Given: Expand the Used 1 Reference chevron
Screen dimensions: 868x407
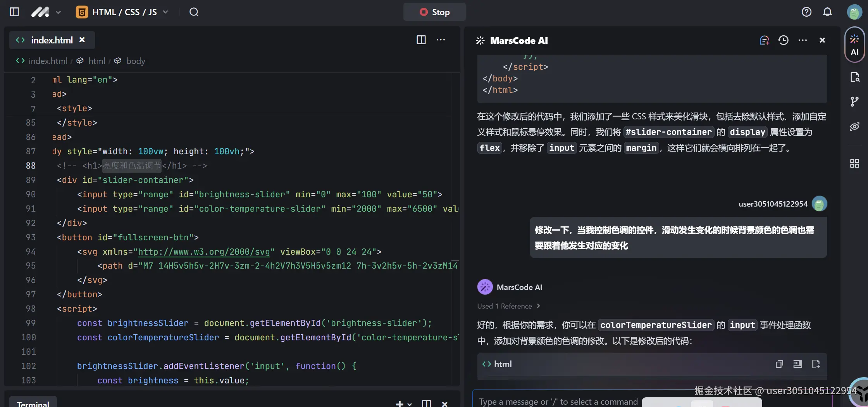Looking at the screenshot, I should tap(538, 306).
